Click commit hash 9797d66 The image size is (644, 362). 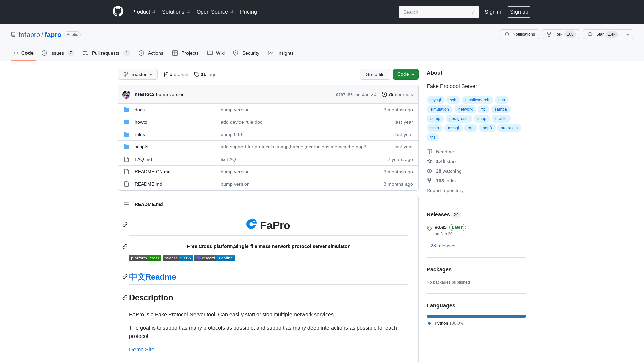[x=344, y=95]
